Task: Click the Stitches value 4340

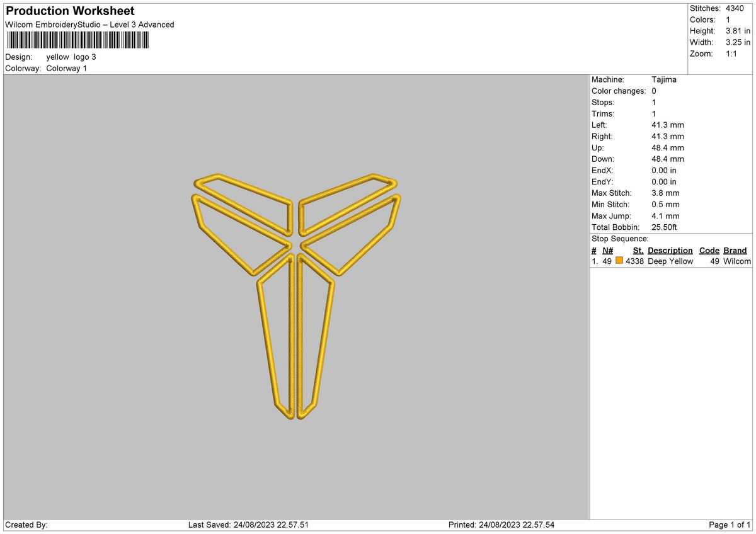Action: (x=735, y=8)
